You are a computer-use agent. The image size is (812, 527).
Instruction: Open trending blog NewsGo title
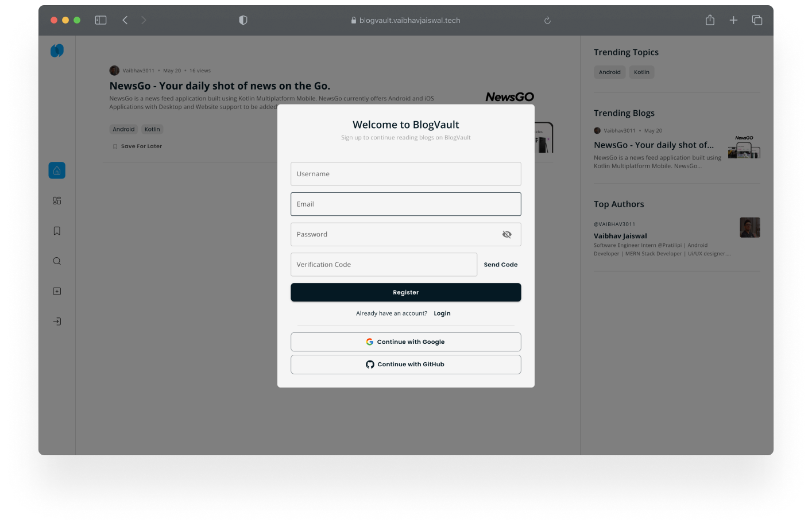point(654,145)
